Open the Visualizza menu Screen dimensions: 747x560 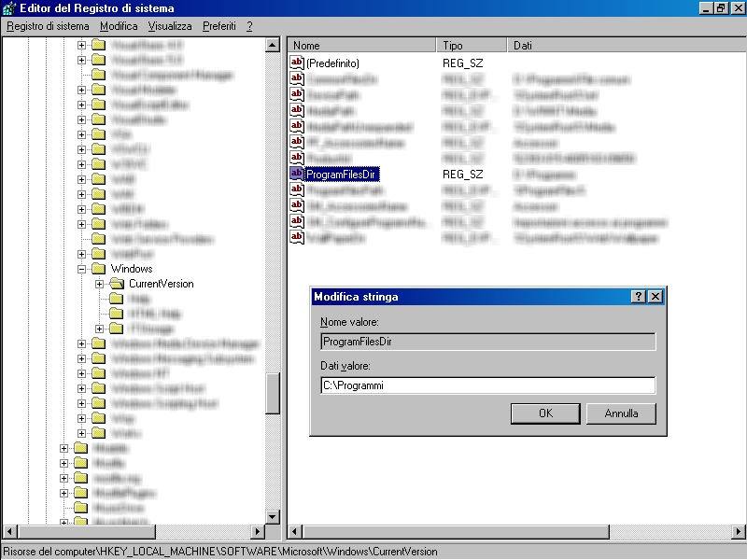point(170,26)
